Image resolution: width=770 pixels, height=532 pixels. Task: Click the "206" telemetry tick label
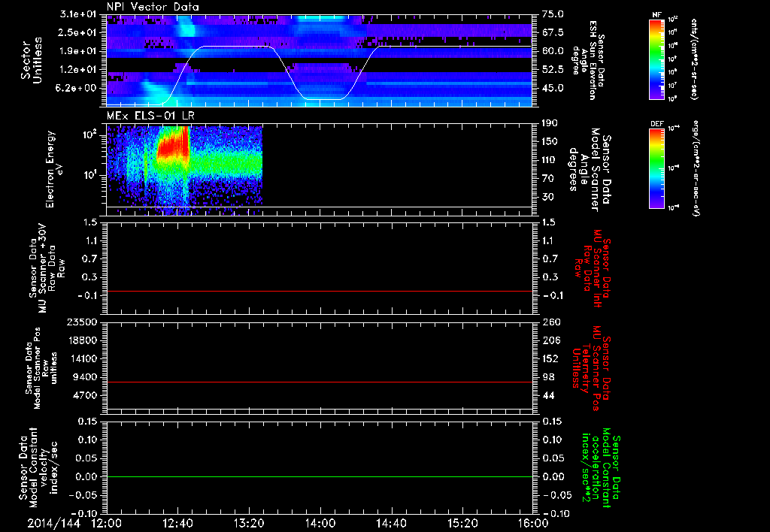(x=550, y=340)
